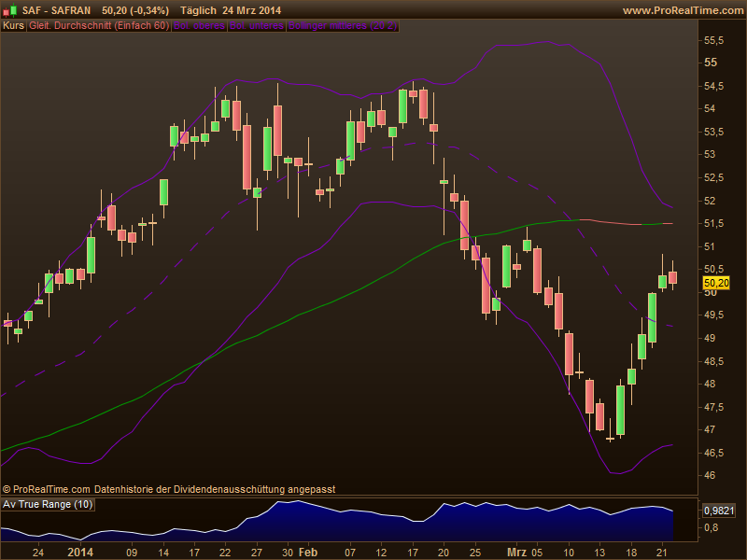Click the www.ProRealTime.com link at top right

click(683, 10)
